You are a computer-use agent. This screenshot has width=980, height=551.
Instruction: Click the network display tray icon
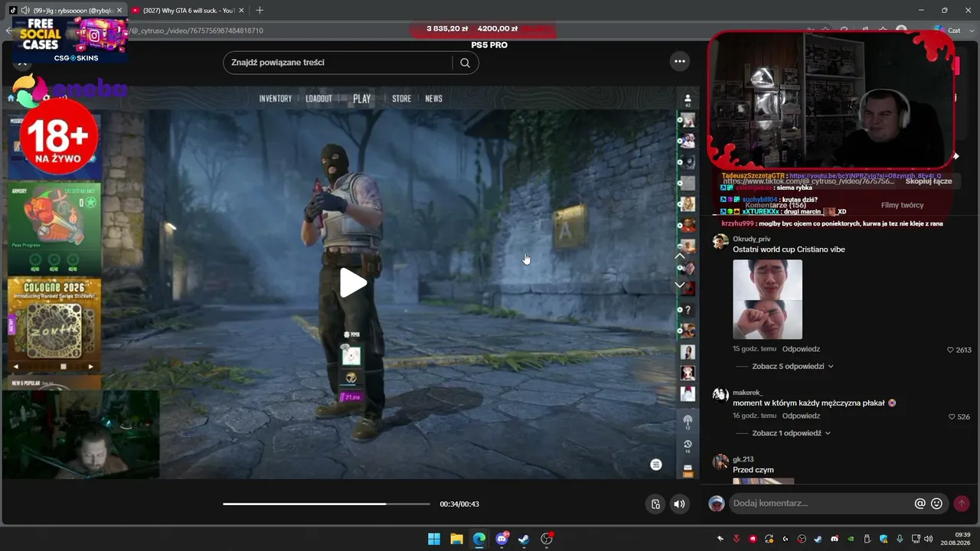[916, 539]
